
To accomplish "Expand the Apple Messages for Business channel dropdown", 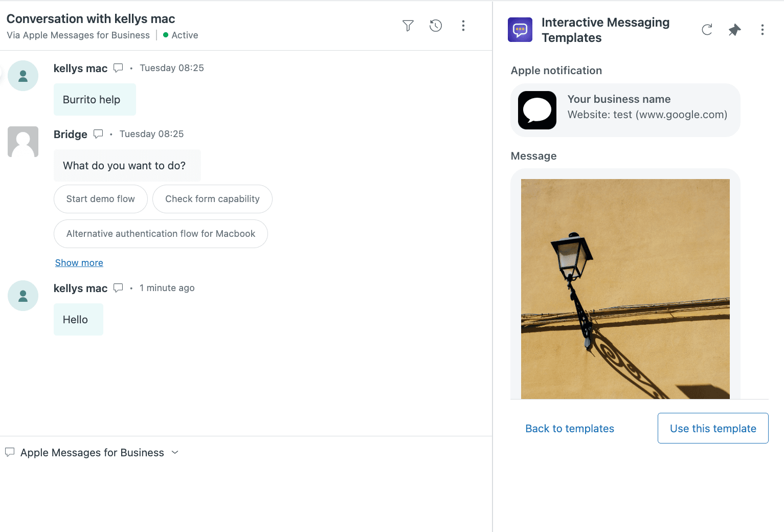I will (175, 452).
